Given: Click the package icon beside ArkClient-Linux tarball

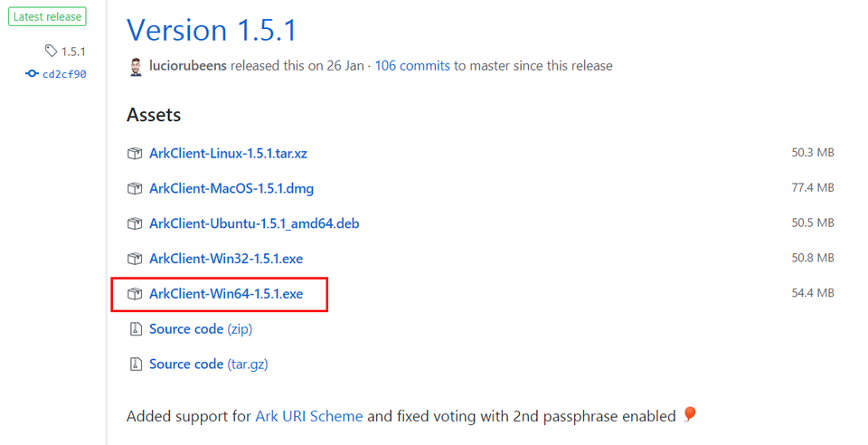Looking at the screenshot, I should click(135, 154).
